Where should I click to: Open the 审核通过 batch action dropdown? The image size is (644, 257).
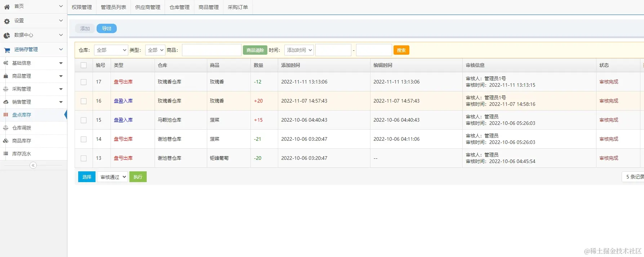tap(112, 177)
